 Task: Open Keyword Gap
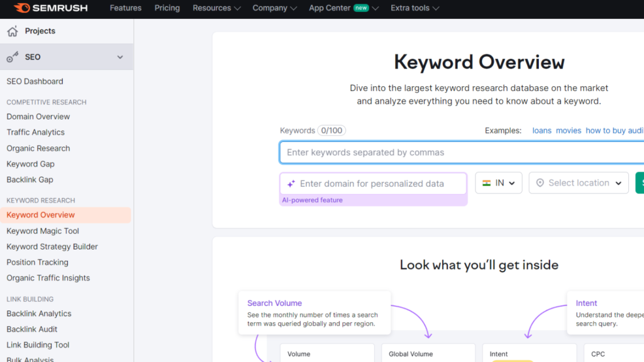30,164
